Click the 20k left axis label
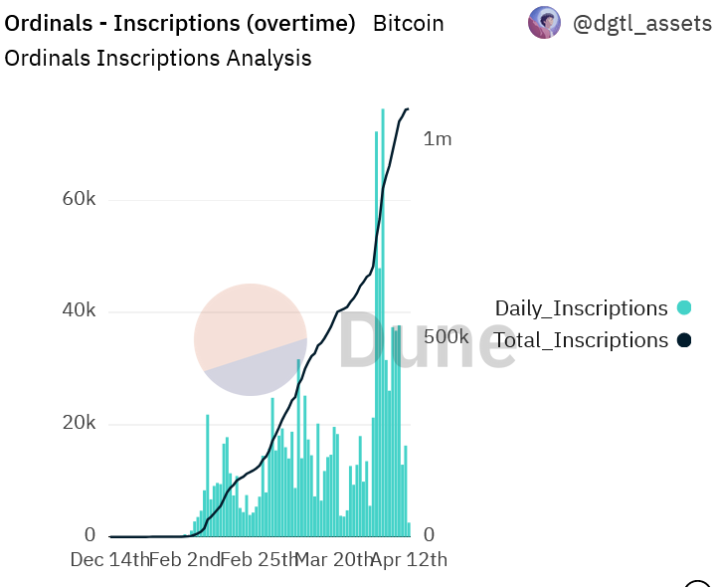This screenshot has height=588, width=716. tap(78, 424)
